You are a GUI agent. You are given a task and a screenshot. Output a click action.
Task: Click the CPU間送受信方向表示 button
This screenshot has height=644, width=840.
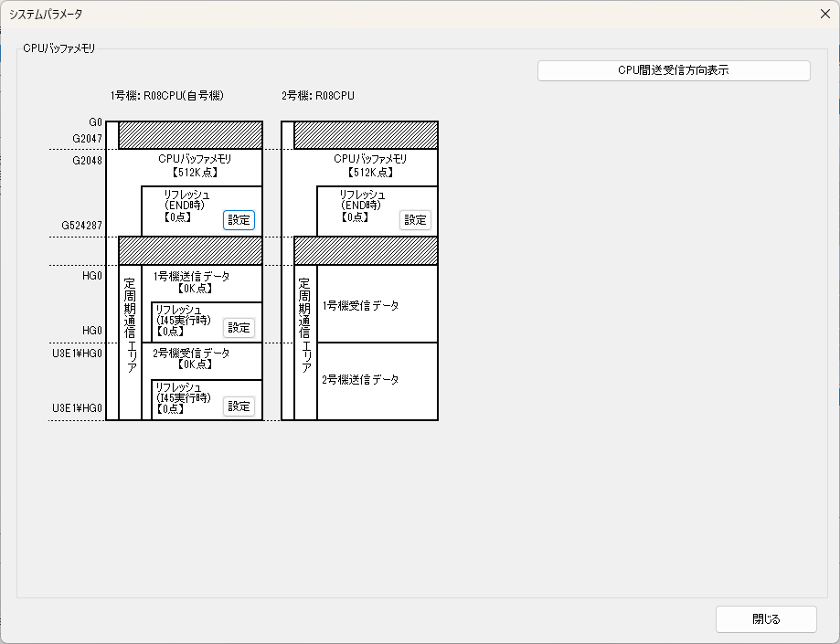click(x=674, y=70)
